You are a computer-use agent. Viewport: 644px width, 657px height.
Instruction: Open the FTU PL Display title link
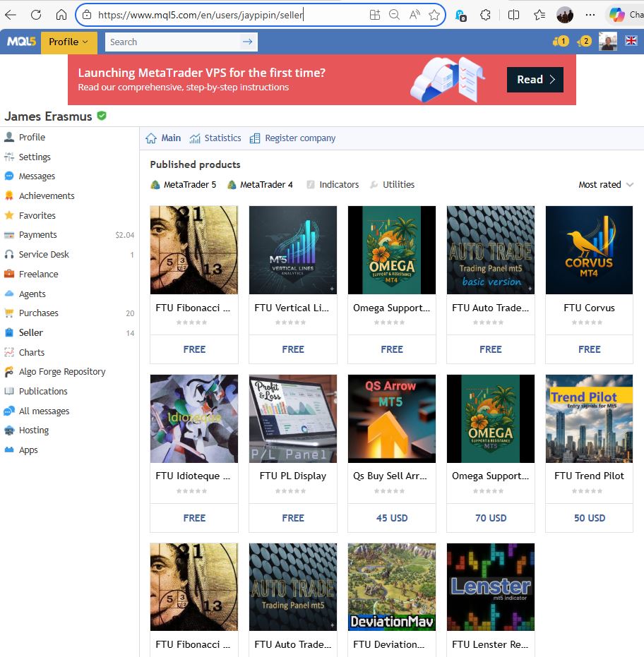click(x=292, y=476)
